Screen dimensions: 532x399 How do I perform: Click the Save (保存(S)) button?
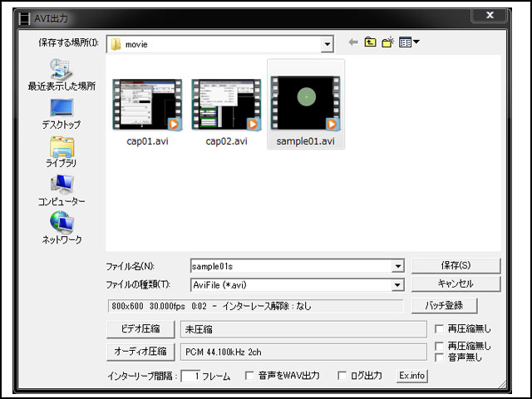(x=456, y=266)
